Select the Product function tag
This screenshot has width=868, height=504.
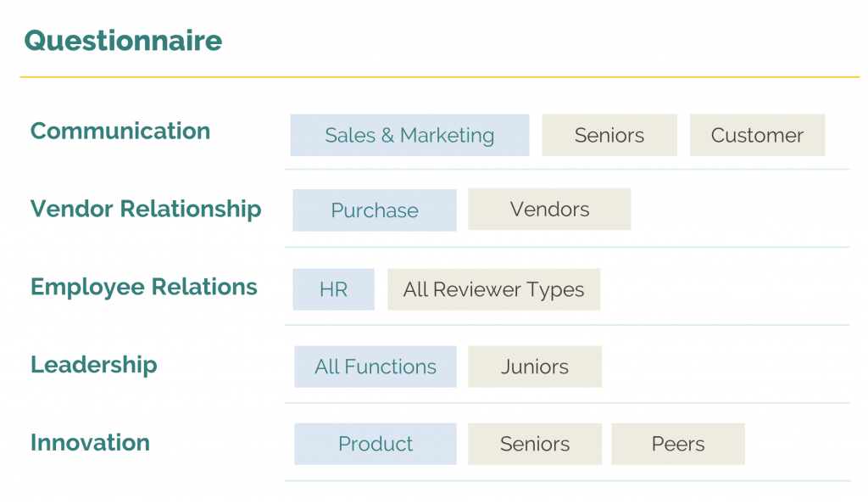tap(376, 445)
